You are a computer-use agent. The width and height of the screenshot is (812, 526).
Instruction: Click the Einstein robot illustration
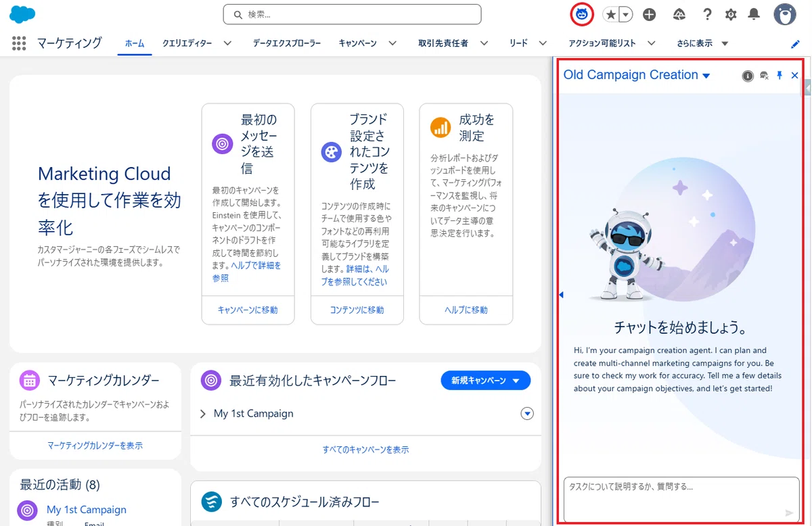pos(626,254)
